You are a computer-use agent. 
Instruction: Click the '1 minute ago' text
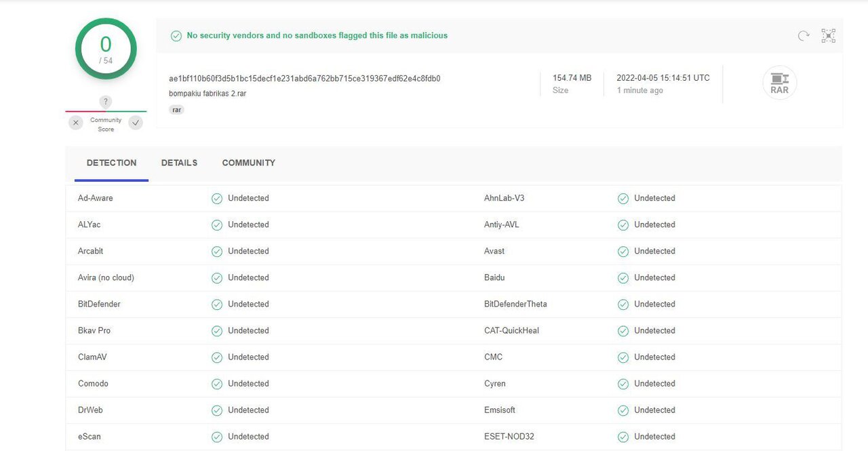pyautogui.click(x=639, y=90)
